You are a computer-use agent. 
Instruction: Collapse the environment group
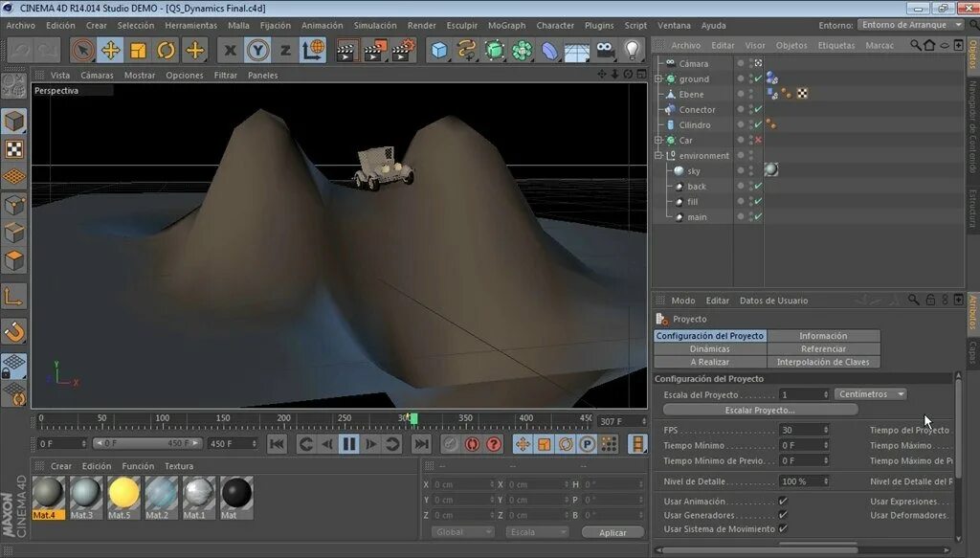pyautogui.click(x=658, y=155)
